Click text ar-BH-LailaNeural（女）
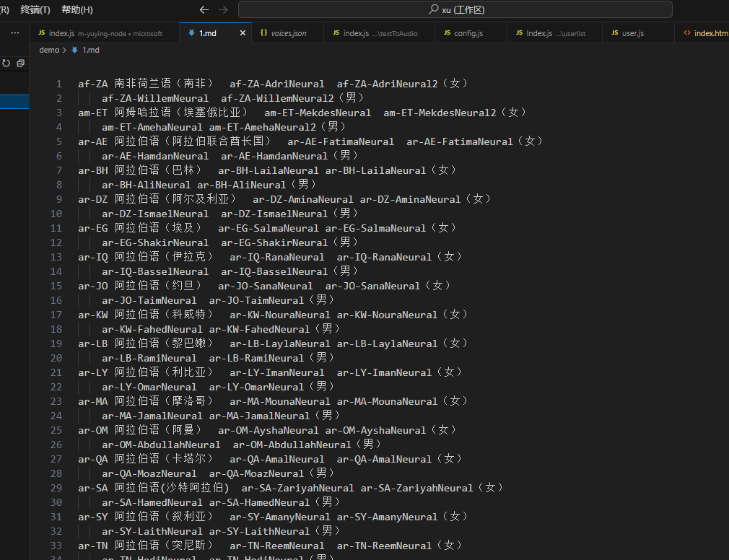Viewport: 729px width, 560px height. (390, 170)
